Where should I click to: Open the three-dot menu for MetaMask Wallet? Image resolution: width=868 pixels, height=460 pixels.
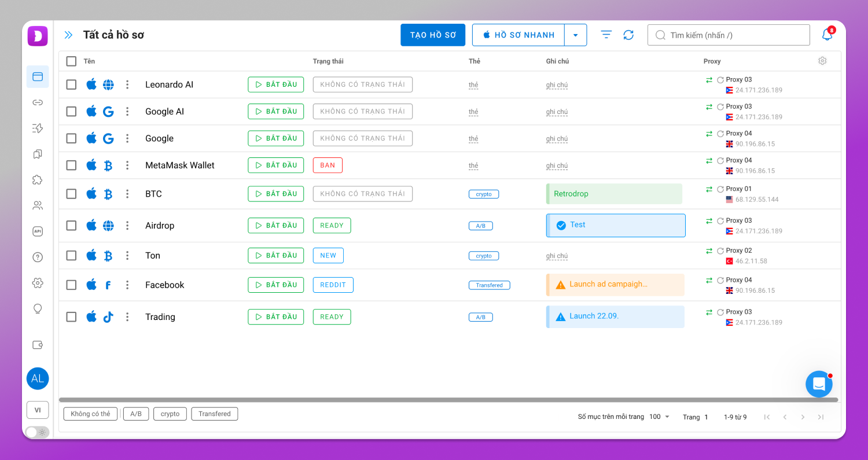[x=127, y=165]
